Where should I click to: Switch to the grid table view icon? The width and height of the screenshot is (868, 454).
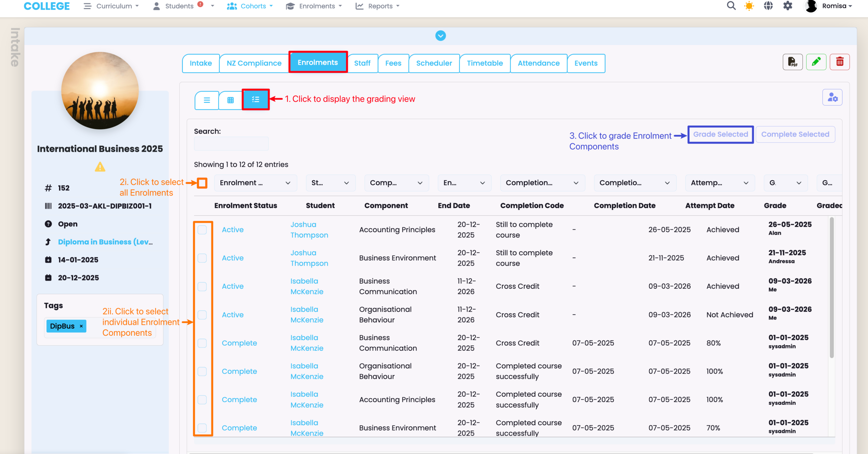point(231,100)
